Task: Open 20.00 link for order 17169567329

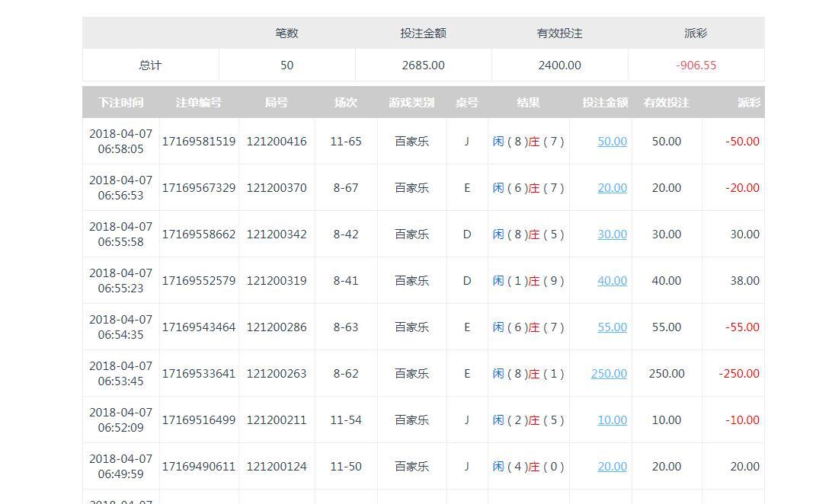Action: (612, 188)
